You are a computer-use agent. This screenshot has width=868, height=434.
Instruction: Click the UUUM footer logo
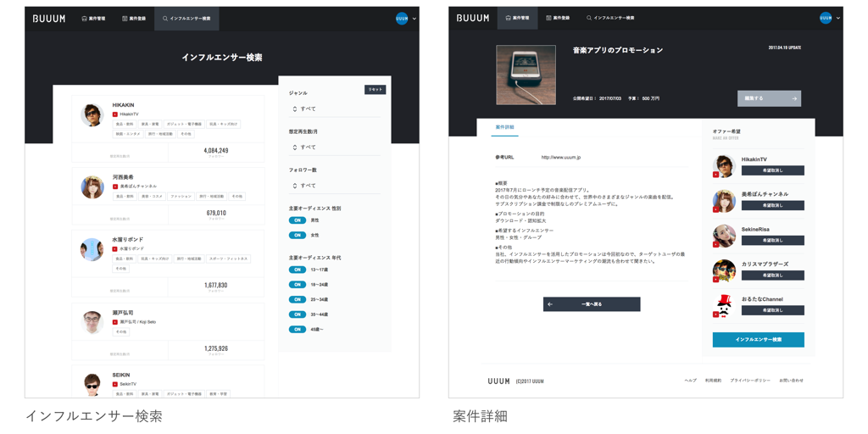tap(498, 381)
